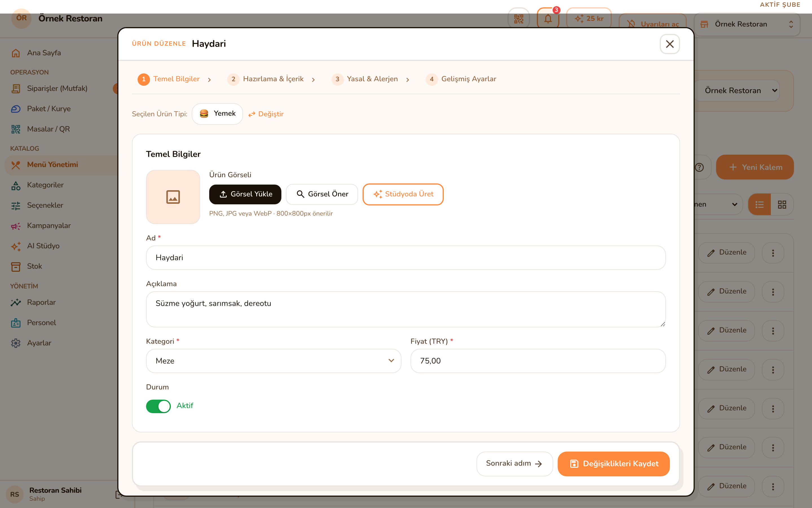Switch to list view layout icon
The image size is (812, 508).
pos(759,205)
